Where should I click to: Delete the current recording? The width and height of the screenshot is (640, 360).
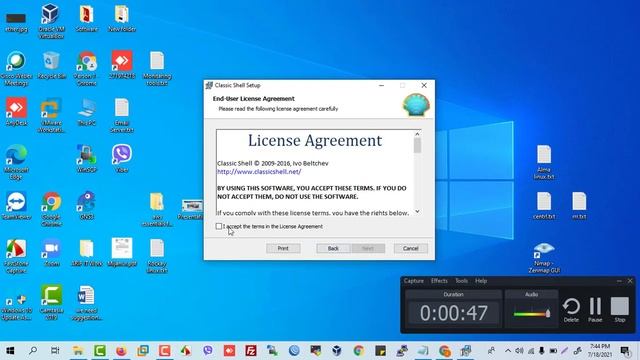[x=571, y=310]
